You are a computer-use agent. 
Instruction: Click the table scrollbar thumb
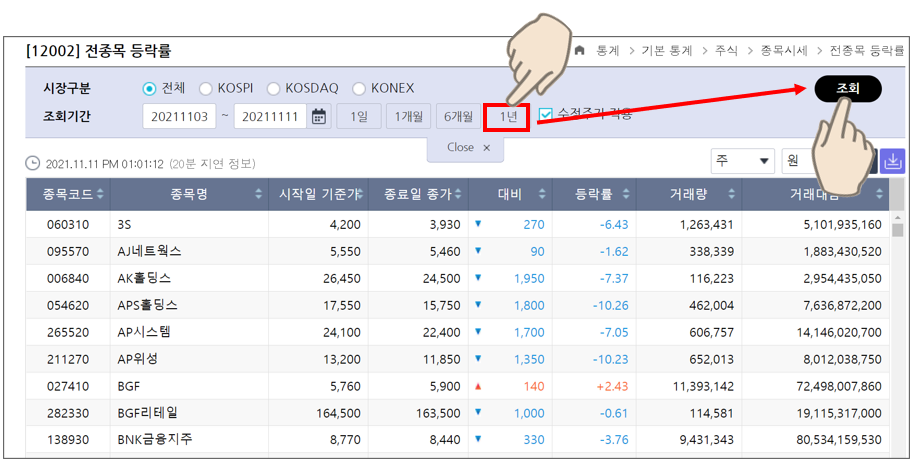point(897,230)
